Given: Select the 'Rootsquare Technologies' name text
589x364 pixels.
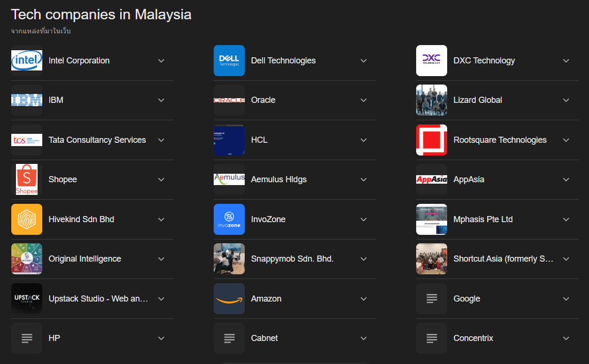Looking at the screenshot, I should tap(500, 140).
